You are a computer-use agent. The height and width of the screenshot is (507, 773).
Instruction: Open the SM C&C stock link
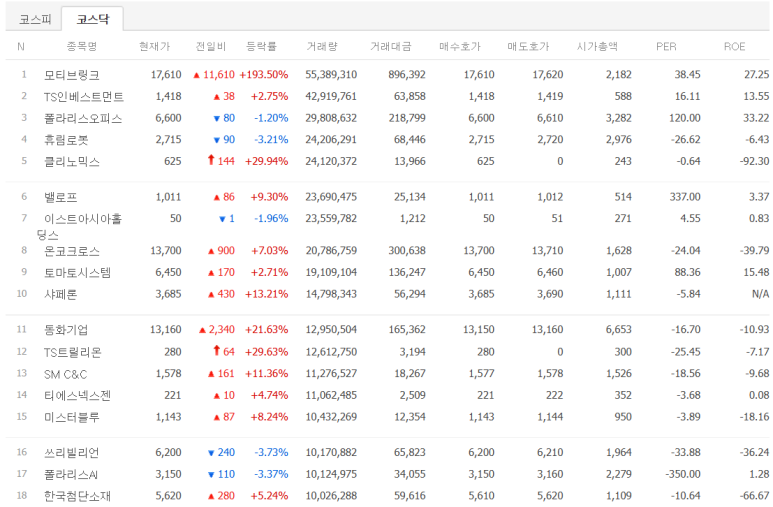pos(65,374)
